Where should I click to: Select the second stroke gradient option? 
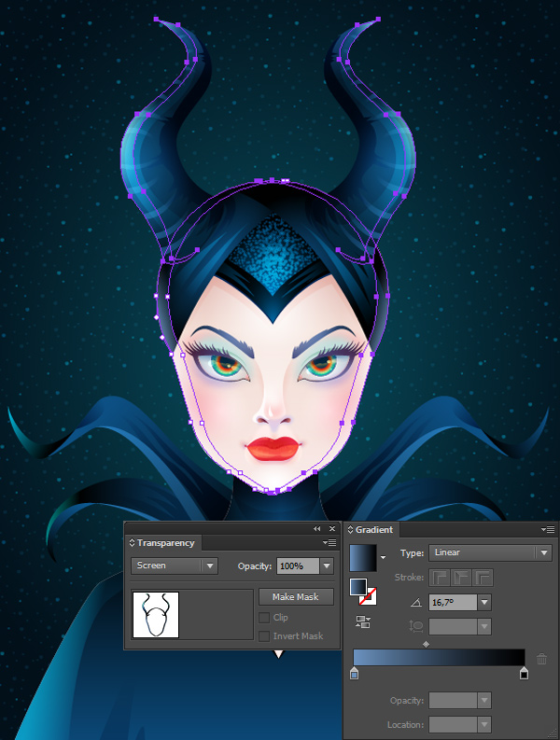pos(461,578)
